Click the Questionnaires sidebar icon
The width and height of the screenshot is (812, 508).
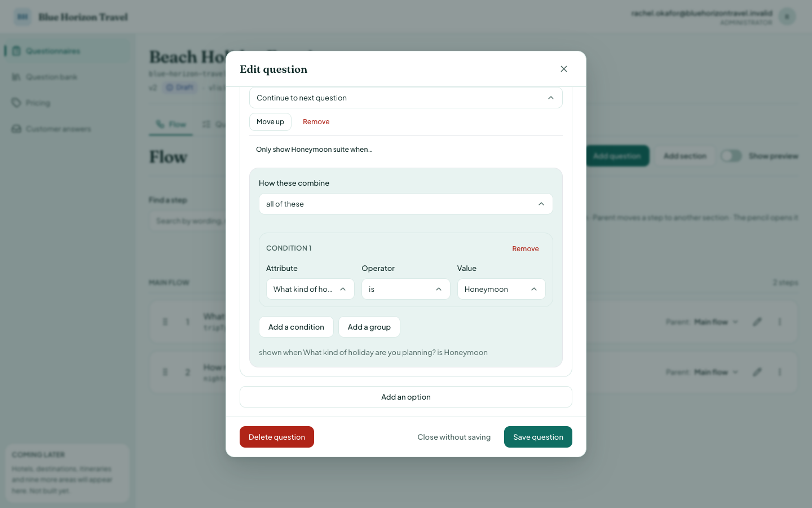[16, 51]
